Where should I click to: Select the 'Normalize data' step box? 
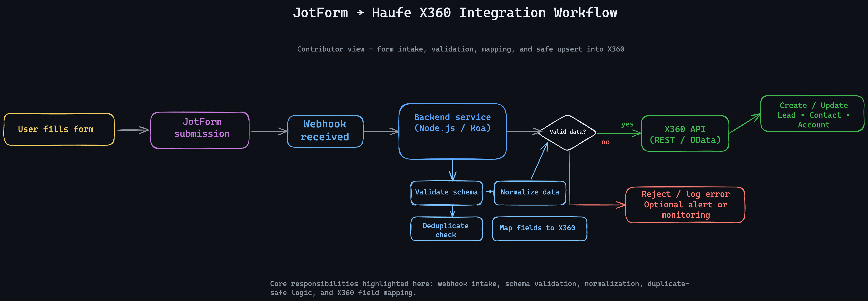tap(530, 193)
